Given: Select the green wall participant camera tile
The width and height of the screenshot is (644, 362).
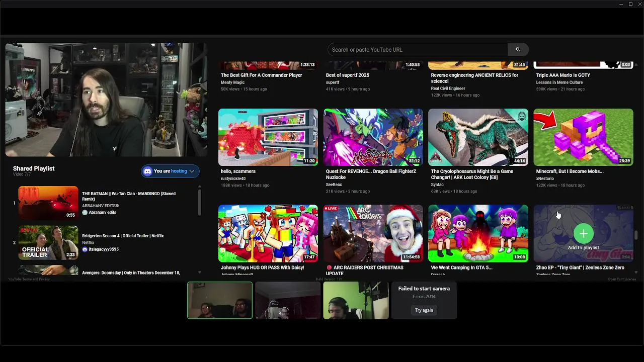Looking at the screenshot, I should click(356, 300).
